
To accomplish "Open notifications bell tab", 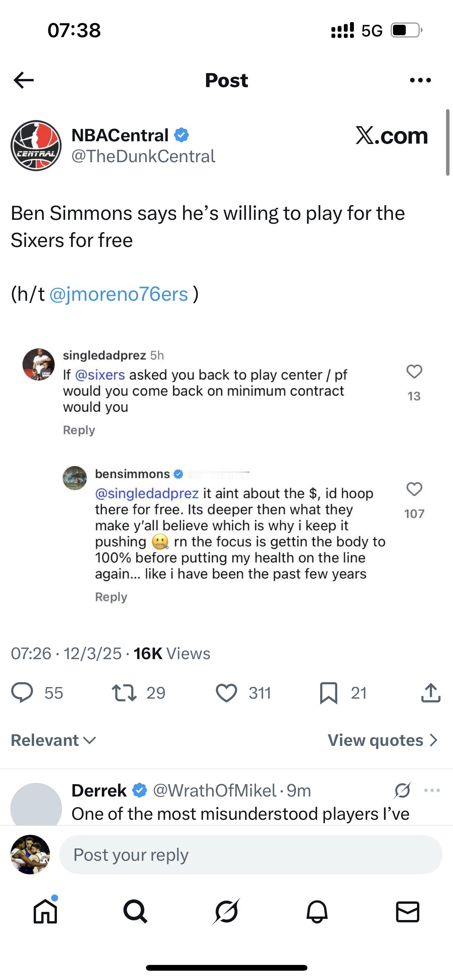I will click(x=317, y=911).
